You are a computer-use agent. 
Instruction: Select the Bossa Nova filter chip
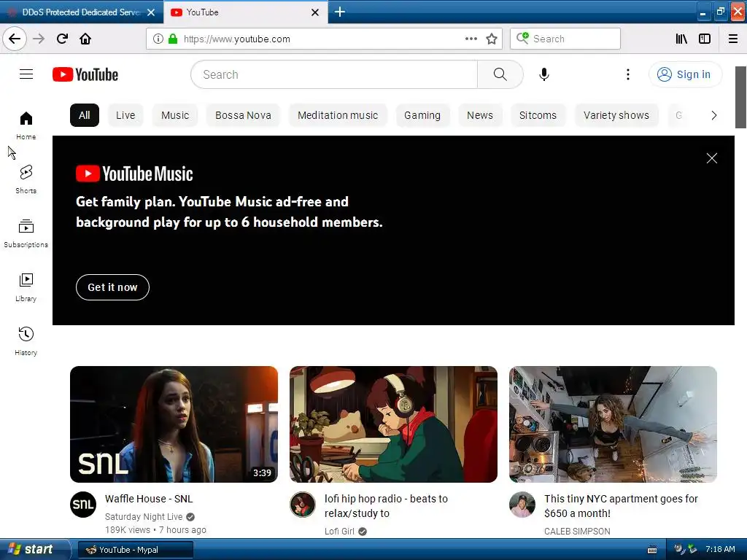243,115
